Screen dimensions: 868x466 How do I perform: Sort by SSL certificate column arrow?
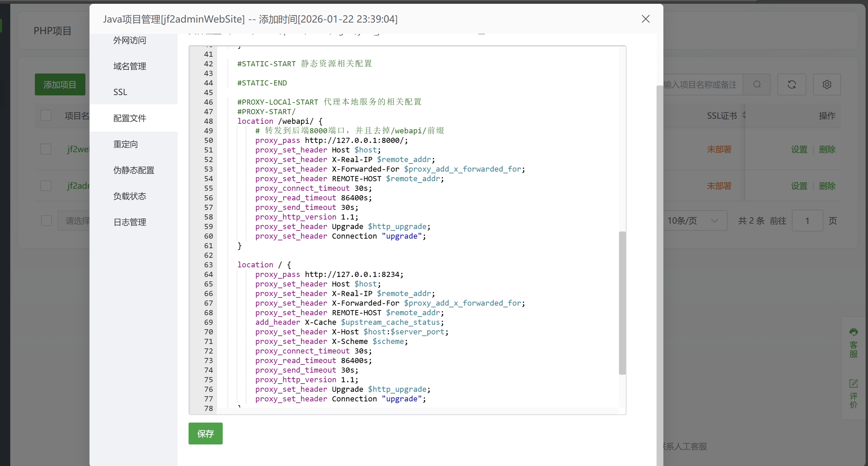click(744, 115)
